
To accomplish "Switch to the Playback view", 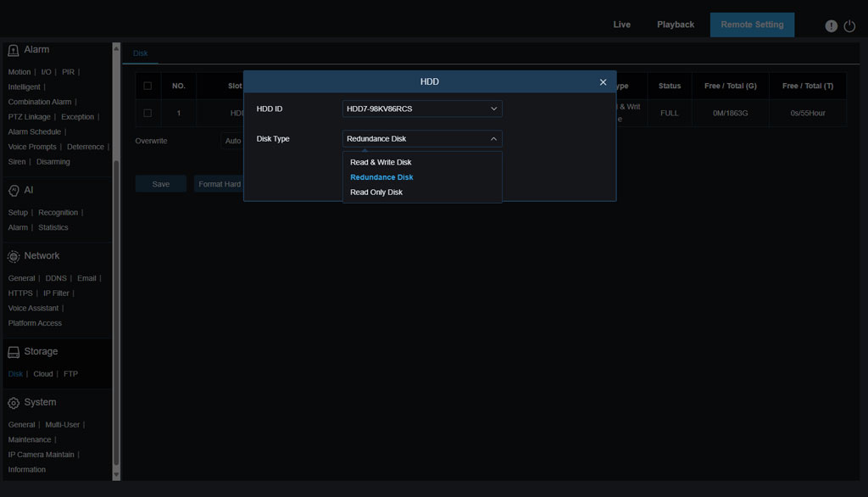I will click(676, 25).
